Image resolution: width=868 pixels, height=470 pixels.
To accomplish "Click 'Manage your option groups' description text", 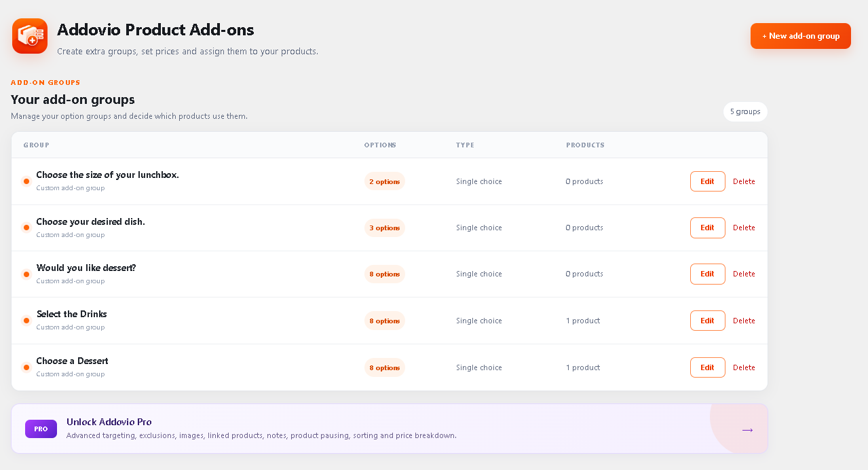I will tap(129, 116).
